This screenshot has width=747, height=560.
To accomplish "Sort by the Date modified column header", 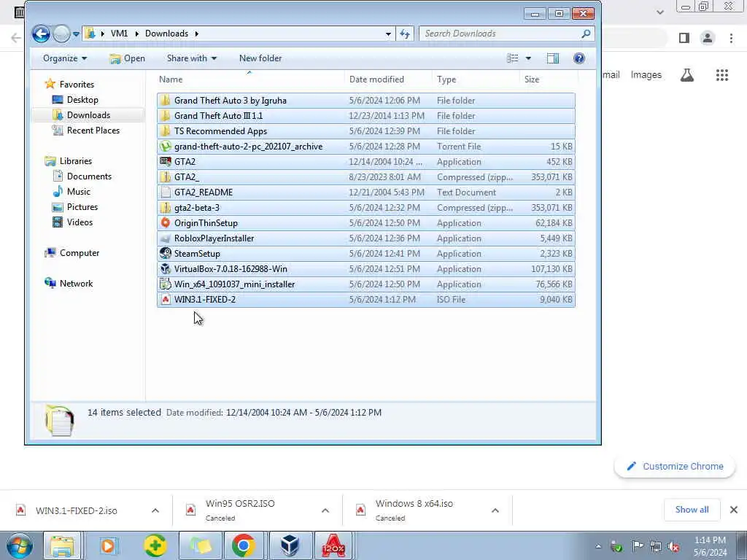I will point(376,79).
